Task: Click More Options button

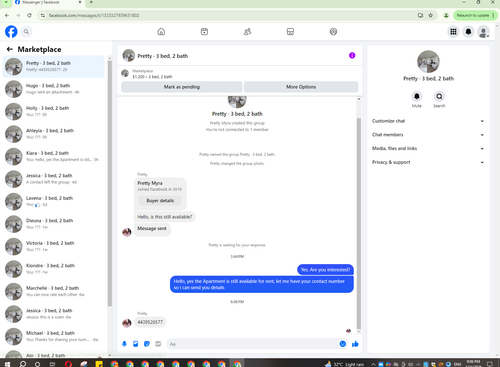Action: pyautogui.click(x=301, y=87)
